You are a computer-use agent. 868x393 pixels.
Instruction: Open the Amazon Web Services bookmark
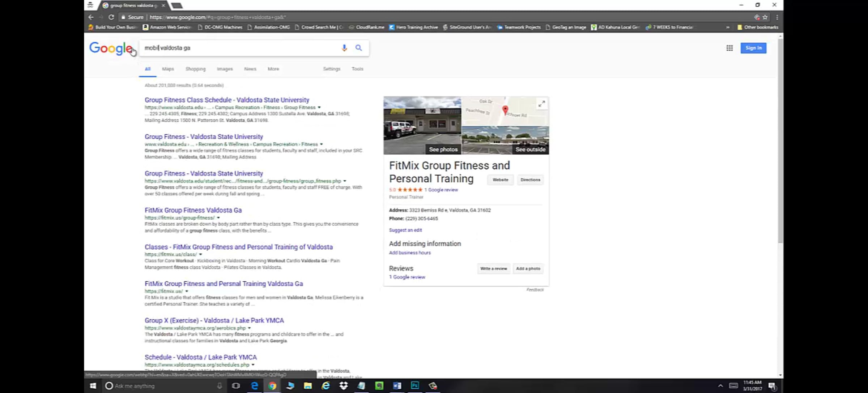coord(167,27)
